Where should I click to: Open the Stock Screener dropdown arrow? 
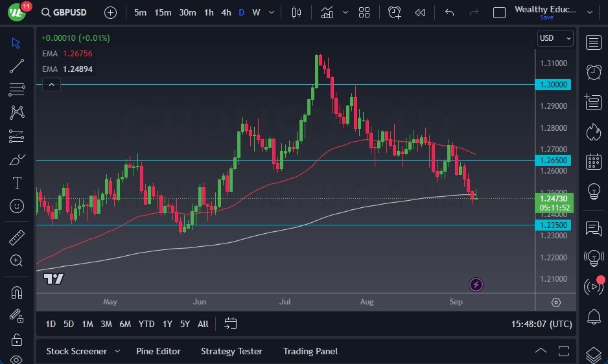[117, 351]
